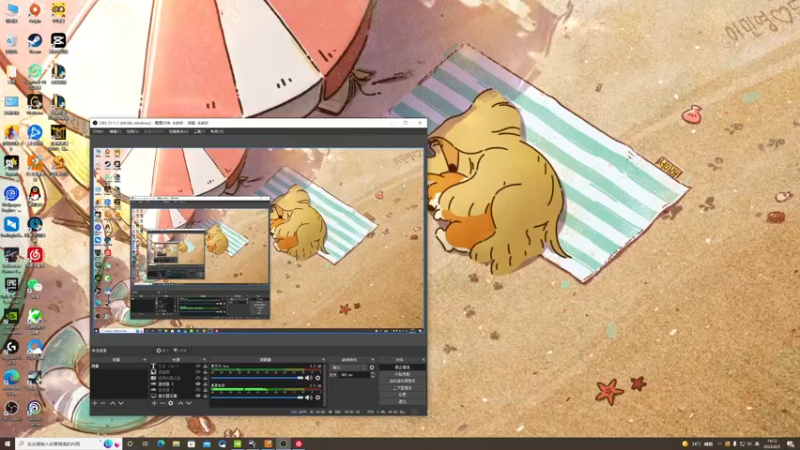Open the Audio Mixer dock header pop-out icon
The image size is (800, 450).
point(323,360)
